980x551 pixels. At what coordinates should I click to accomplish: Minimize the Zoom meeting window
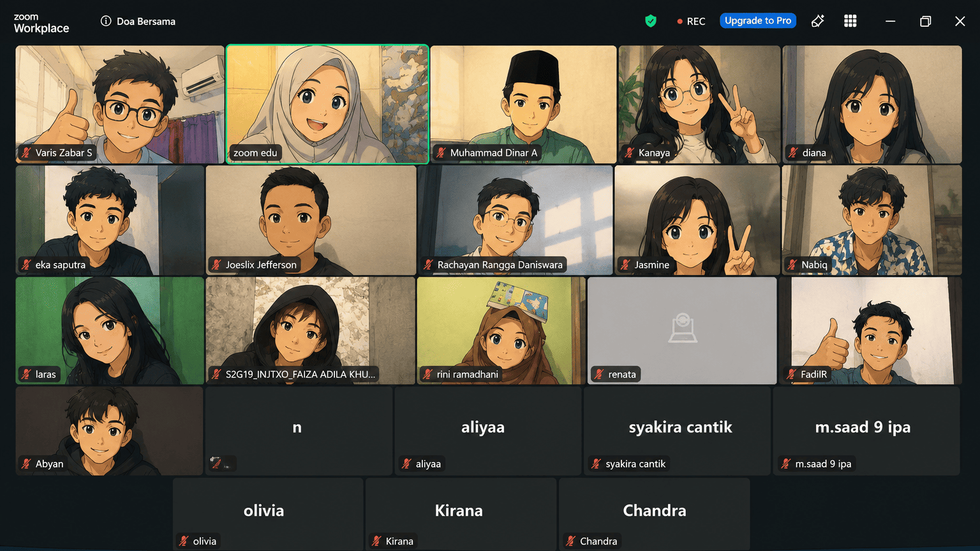pos(890,21)
